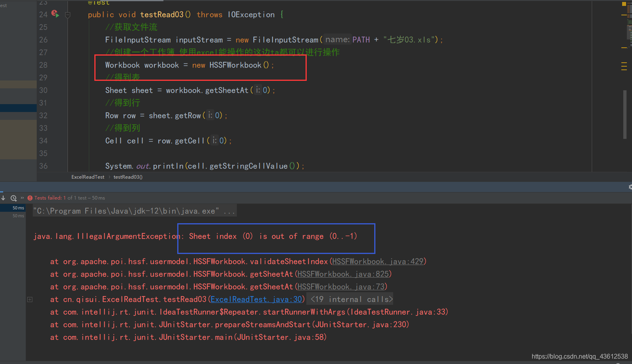Rerun failed test via line 24 gutter icon
The image size is (632, 364).
point(55,14)
